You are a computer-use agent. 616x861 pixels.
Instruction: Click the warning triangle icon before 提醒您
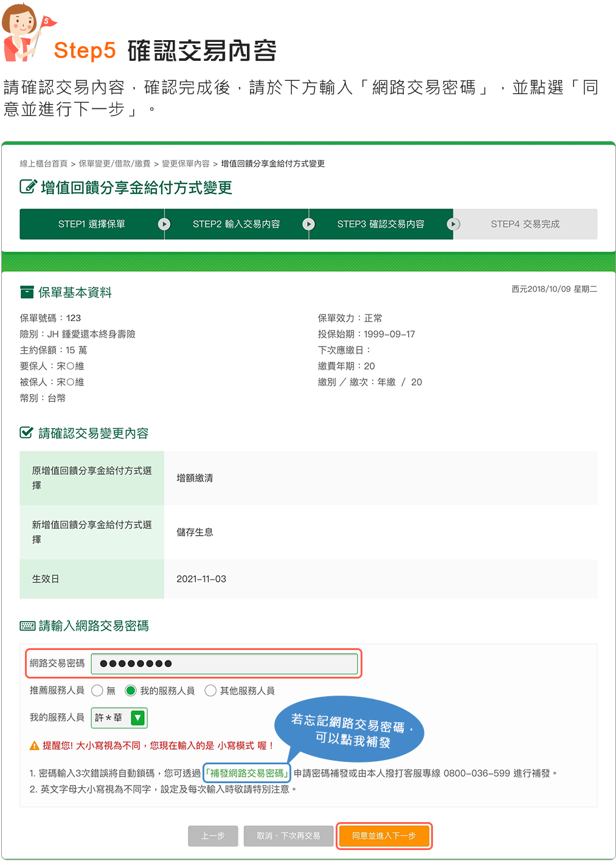35,745
